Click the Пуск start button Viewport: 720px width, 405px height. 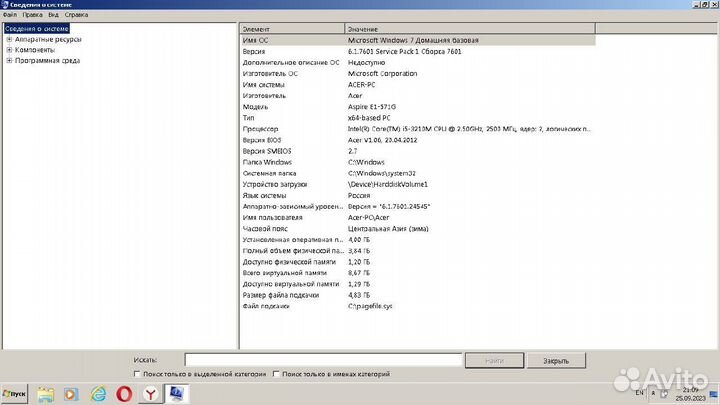pos(14,394)
